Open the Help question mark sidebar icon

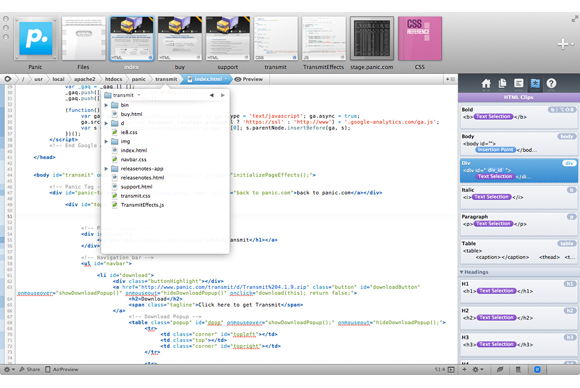click(551, 84)
